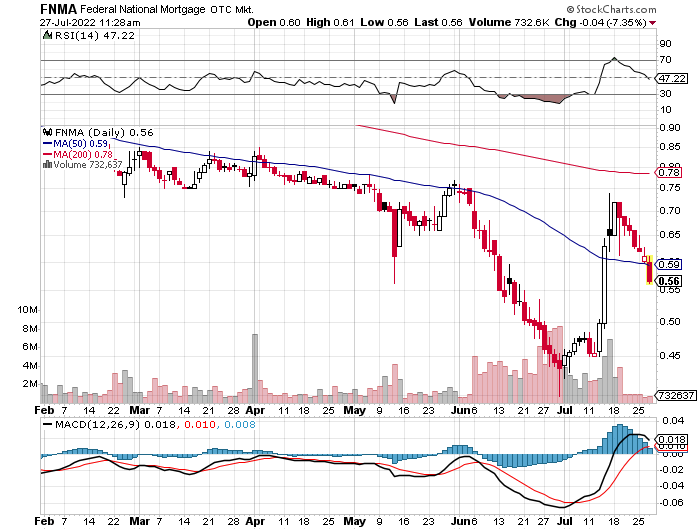
Task: Click the 'Volume 732,637' legend entry
Action: pyautogui.click(x=88, y=165)
